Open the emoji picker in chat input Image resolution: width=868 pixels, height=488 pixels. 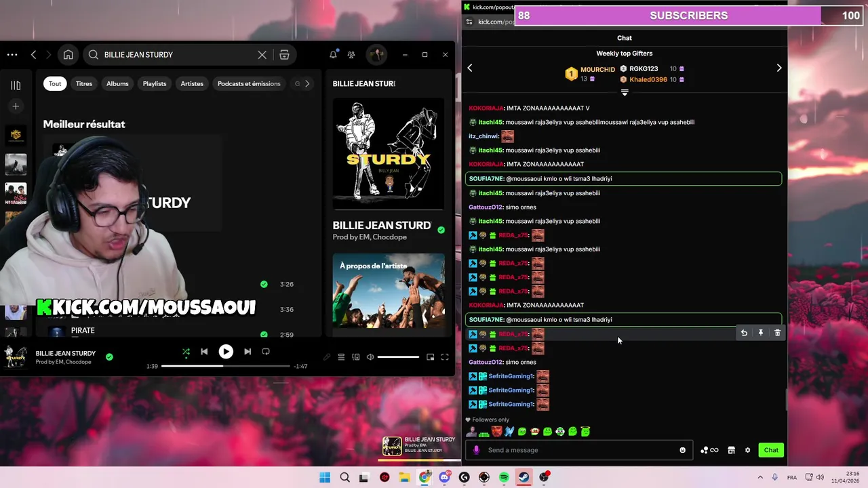[x=683, y=450]
